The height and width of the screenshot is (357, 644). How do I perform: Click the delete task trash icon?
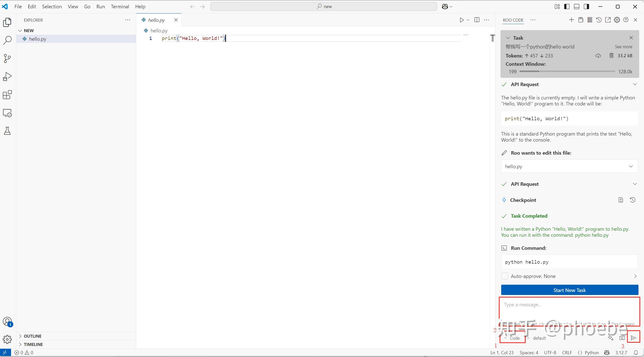(x=611, y=55)
